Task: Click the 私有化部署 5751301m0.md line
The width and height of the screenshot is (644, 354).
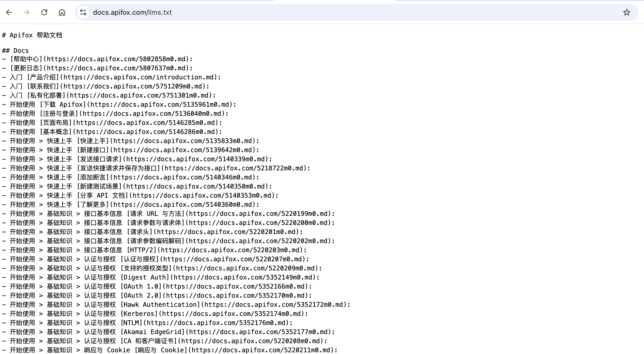Action: pyautogui.click(x=109, y=95)
